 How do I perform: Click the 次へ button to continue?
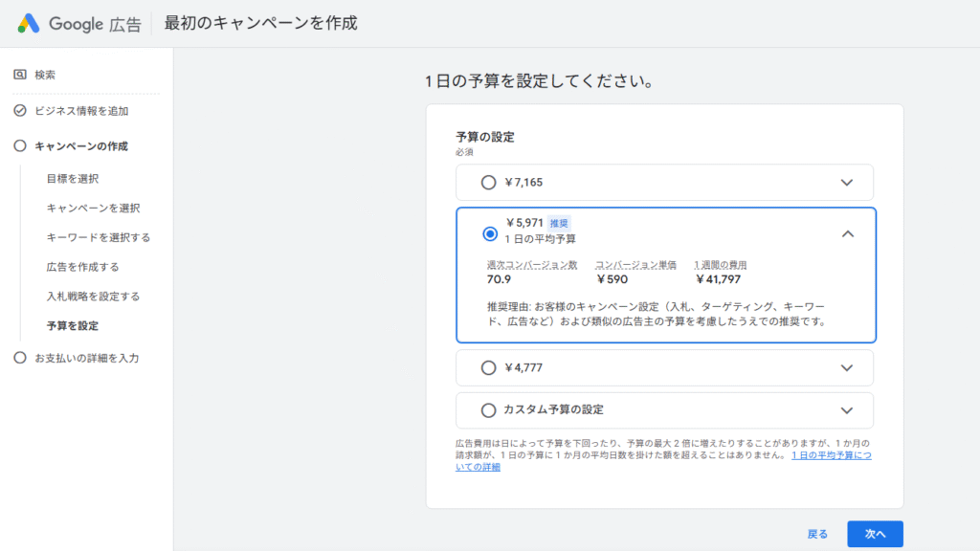(874, 534)
